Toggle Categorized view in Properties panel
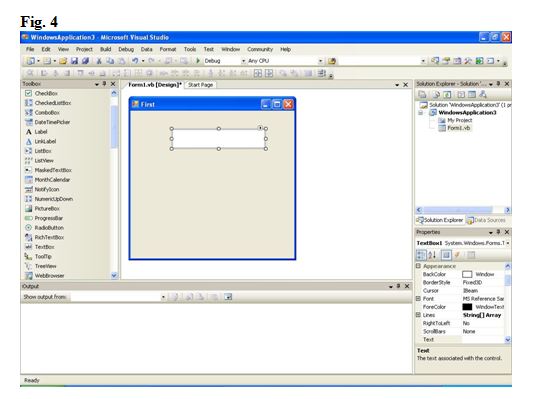559x399 pixels. point(421,255)
